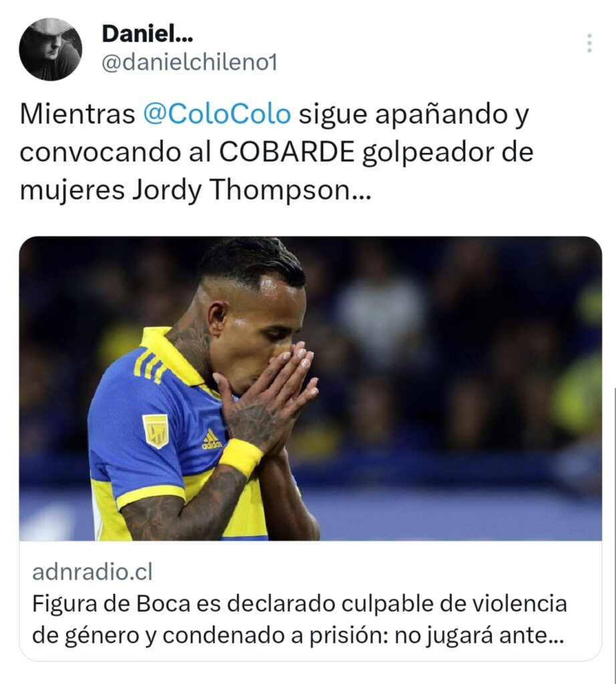Click the yellow league badge on the jersey sleeve
The height and width of the screenshot is (684, 616).
[x=156, y=431]
